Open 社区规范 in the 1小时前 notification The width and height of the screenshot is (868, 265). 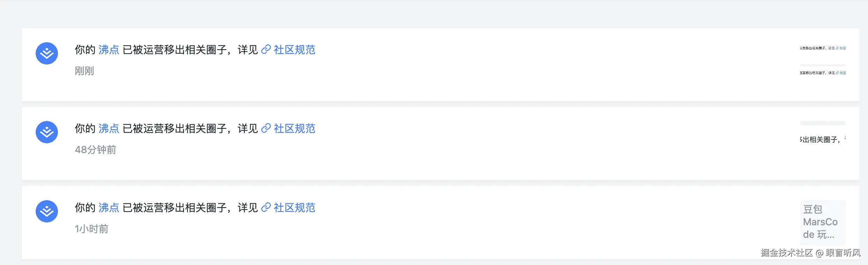coord(294,208)
